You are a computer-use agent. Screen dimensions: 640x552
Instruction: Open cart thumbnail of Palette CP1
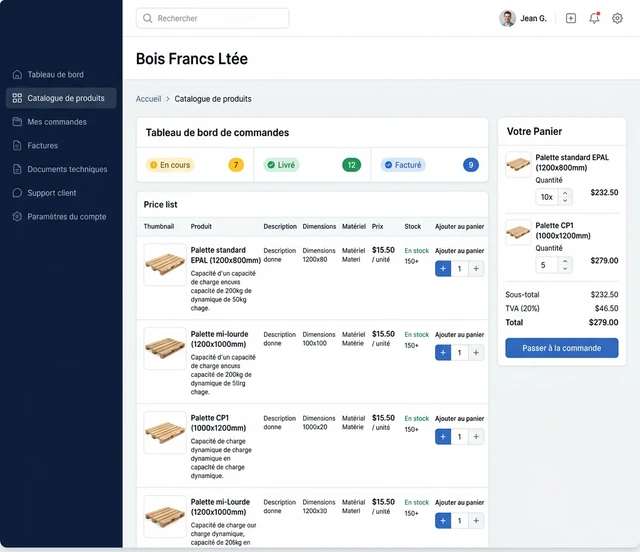point(518,232)
